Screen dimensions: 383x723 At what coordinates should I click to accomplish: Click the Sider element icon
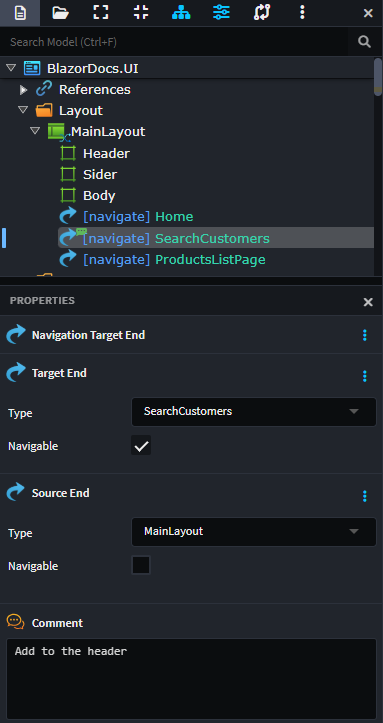point(68,174)
